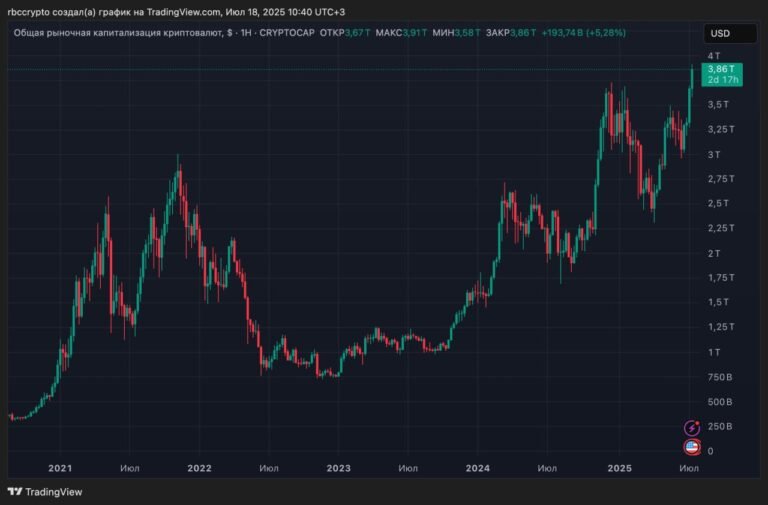Click the TradingView text link at bottom
Viewport: 768px width, 505px height.
[53, 491]
